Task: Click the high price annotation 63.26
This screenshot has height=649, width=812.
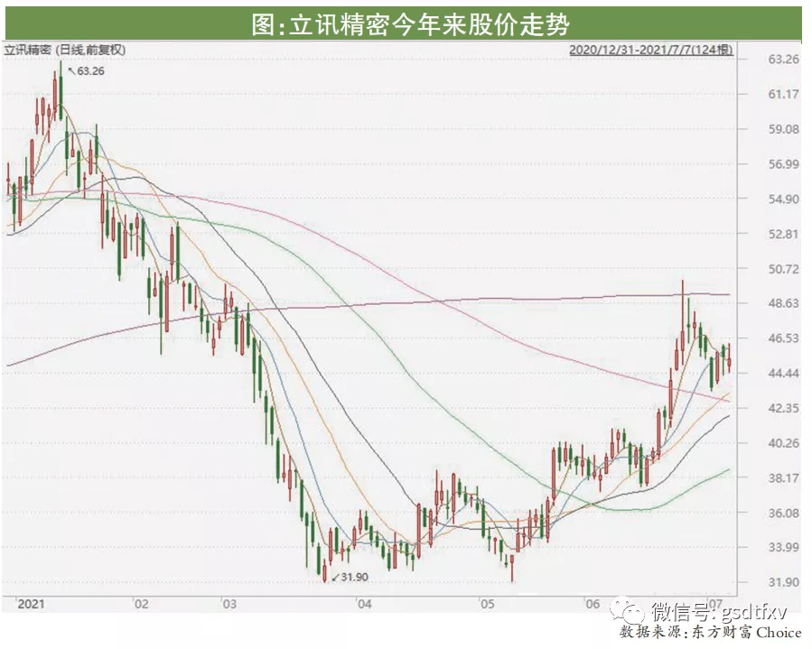Action: [x=90, y=71]
